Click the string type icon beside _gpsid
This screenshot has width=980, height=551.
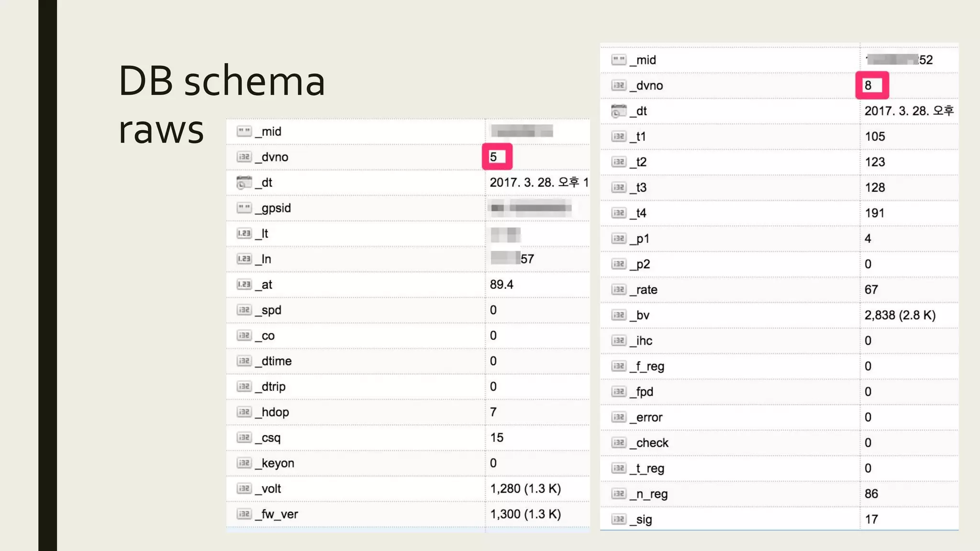click(x=244, y=208)
